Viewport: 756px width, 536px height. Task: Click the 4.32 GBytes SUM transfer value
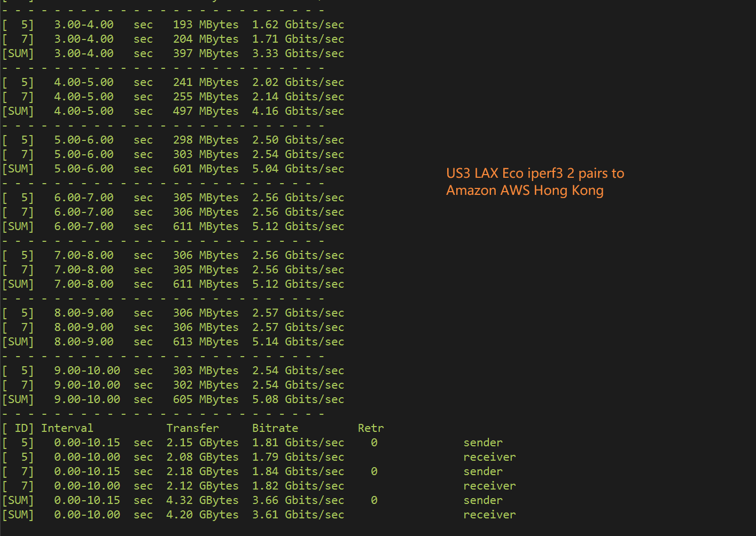click(x=202, y=500)
